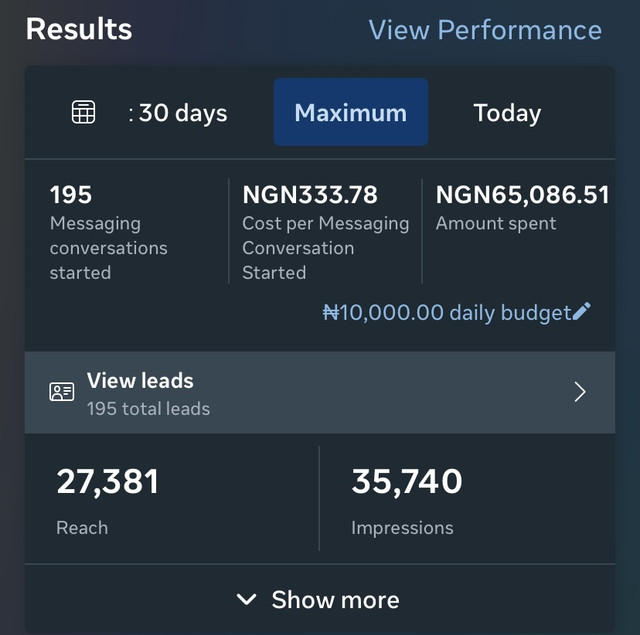Viewport: 640px width, 635px height.
Task: Select the NGN65,086.51 amount spent value
Action: pos(522,194)
